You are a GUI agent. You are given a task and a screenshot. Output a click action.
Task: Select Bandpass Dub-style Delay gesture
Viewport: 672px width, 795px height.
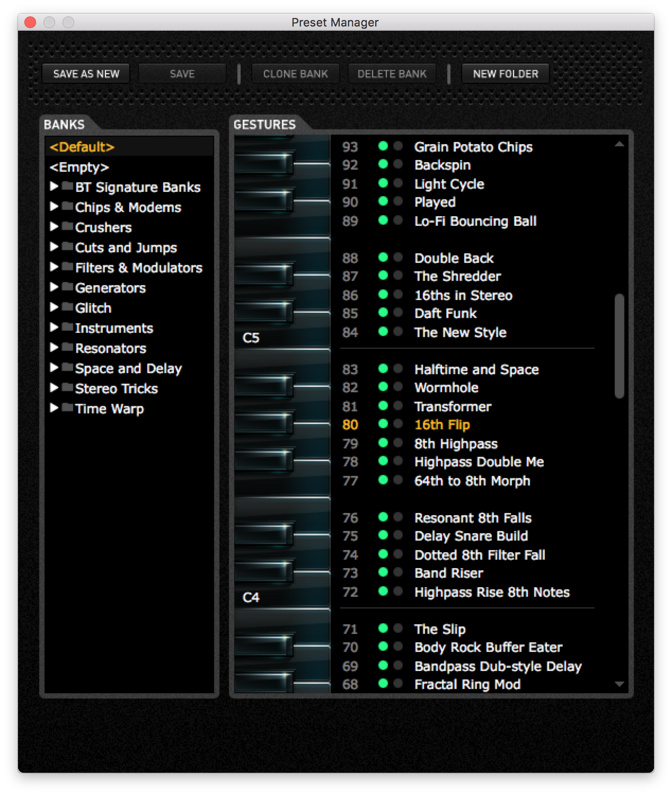tap(498, 666)
